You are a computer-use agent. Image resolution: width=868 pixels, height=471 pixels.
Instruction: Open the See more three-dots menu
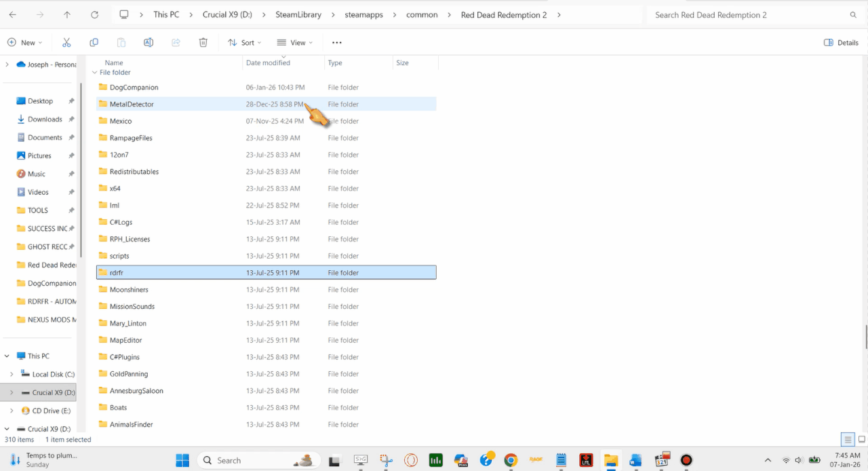click(x=337, y=42)
